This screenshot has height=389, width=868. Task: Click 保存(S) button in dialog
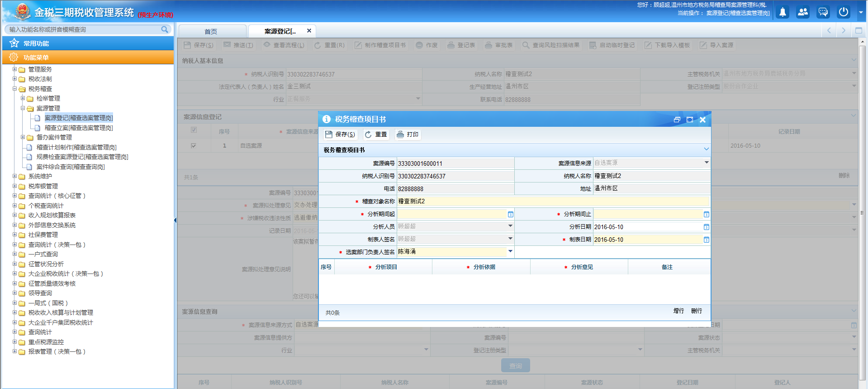[340, 134]
